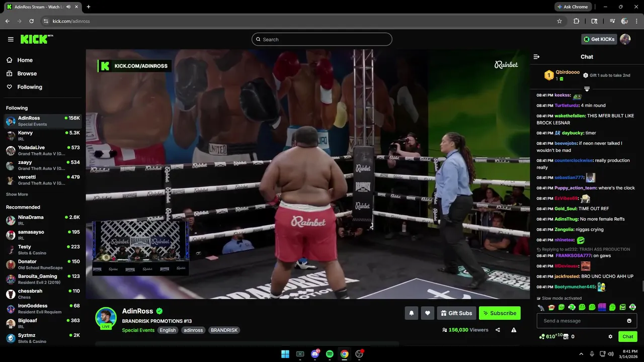Click the 610 channel points balance
Screen dimensions: 644x362
[550, 336]
